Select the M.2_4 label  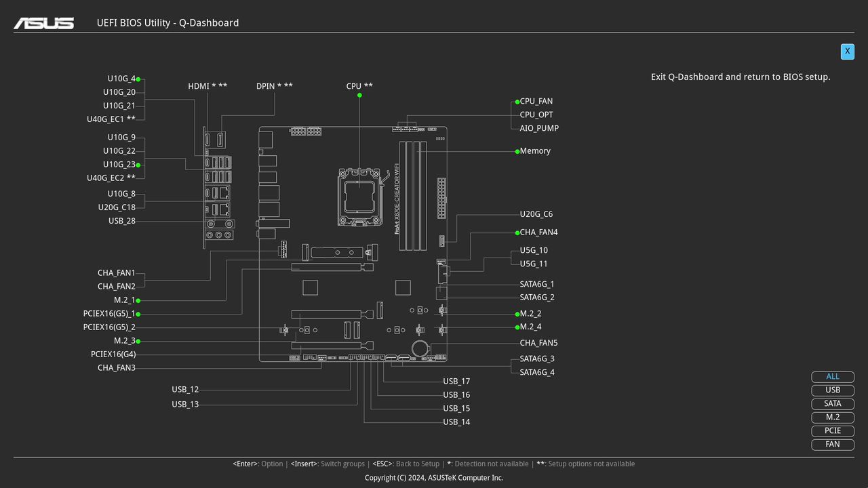pyautogui.click(x=531, y=327)
